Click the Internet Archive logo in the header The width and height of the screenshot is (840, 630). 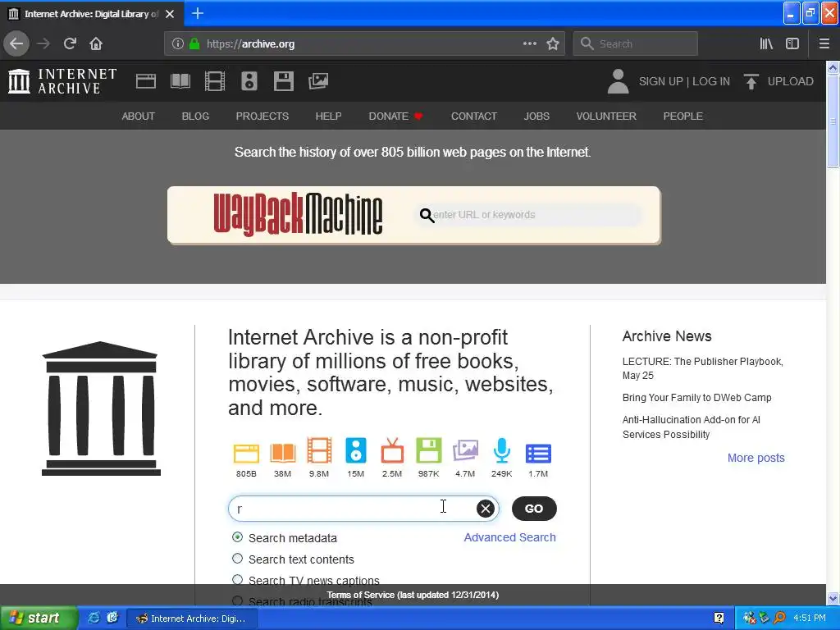62,81
